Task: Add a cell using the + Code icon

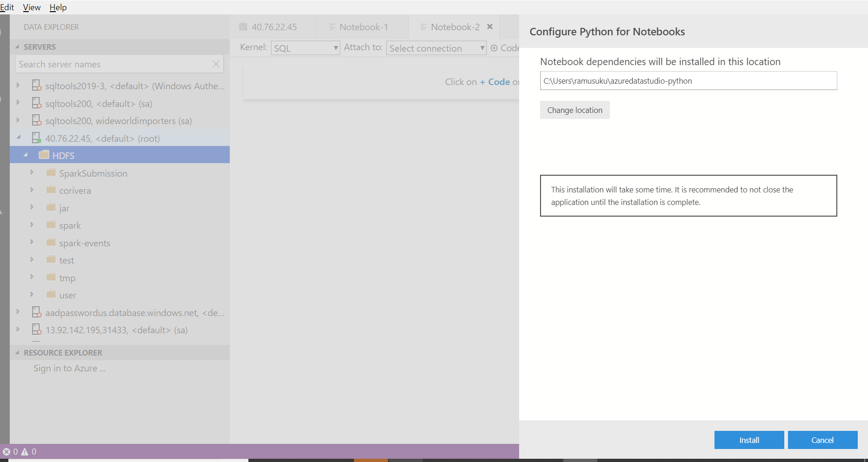Action: point(494,48)
